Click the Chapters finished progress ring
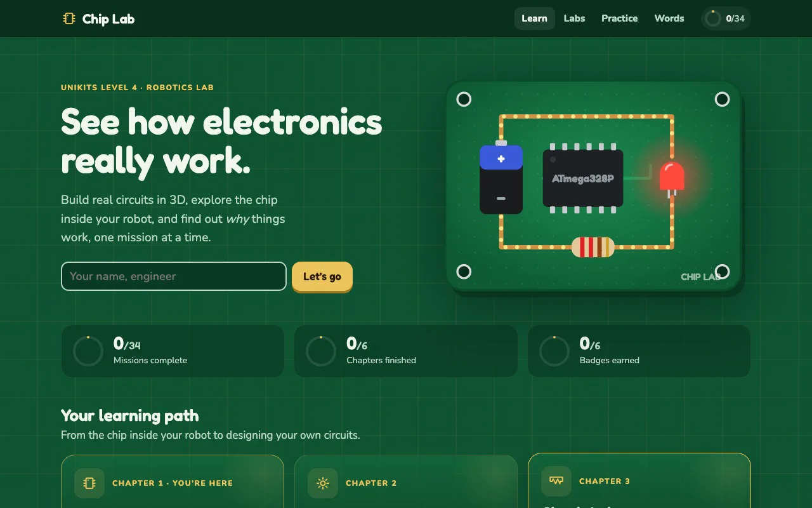The image size is (812, 508). click(x=321, y=351)
